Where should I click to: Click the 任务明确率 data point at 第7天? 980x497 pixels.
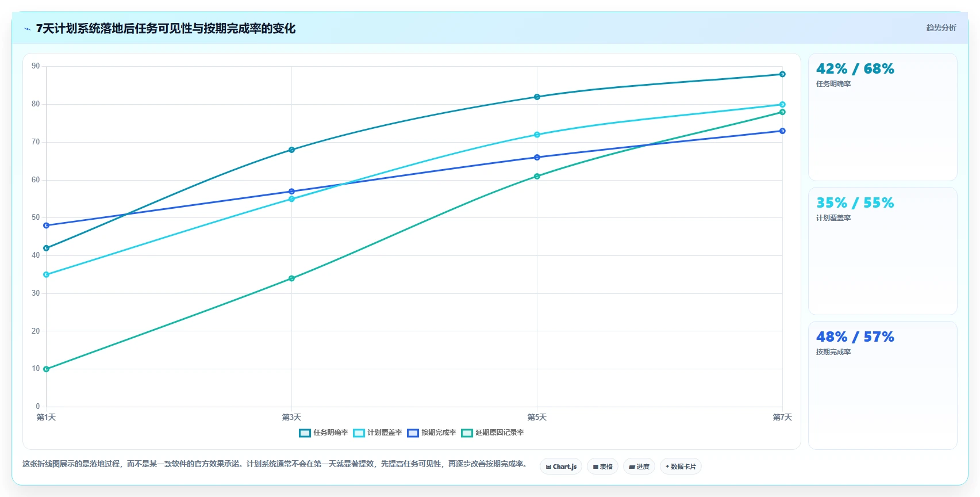click(x=782, y=74)
